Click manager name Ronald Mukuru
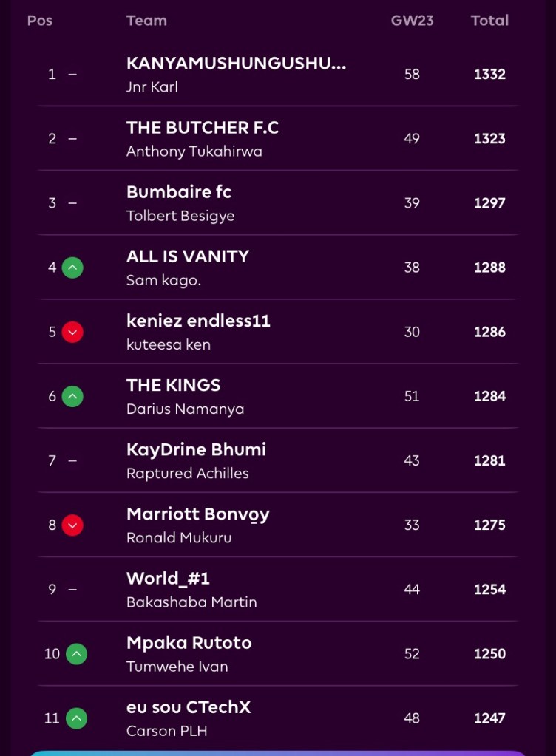 (179, 538)
